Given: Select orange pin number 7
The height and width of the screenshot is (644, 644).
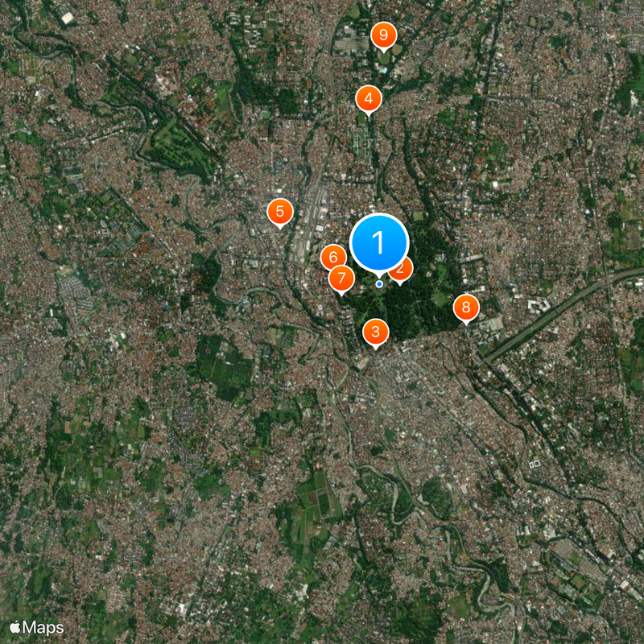Looking at the screenshot, I should tap(341, 279).
